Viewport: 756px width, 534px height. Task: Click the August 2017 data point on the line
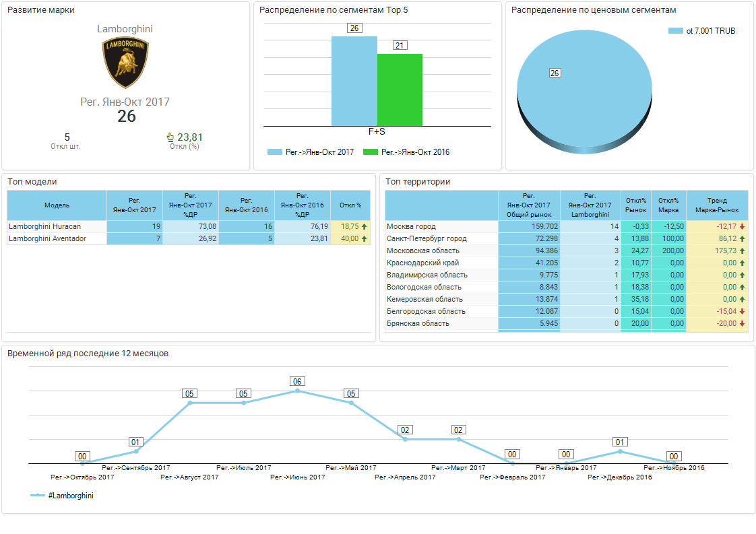(x=190, y=403)
